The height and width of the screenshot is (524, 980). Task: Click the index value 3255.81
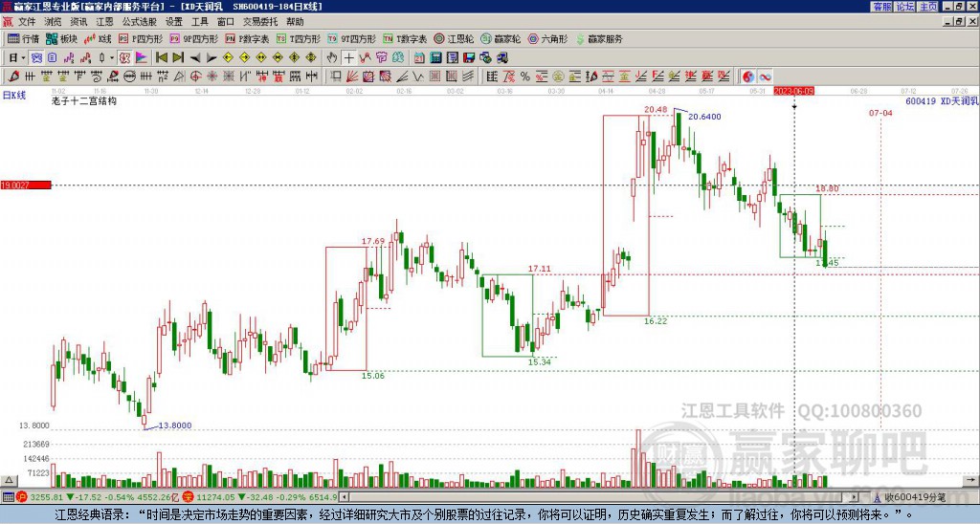47,497
